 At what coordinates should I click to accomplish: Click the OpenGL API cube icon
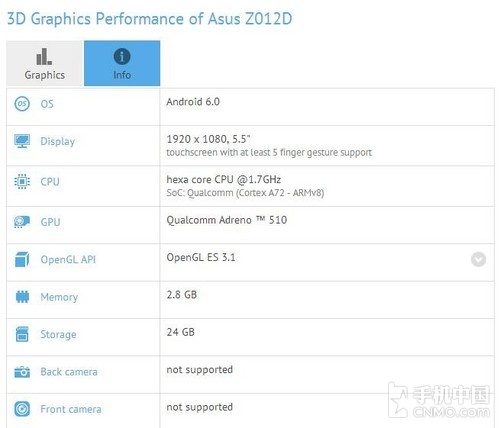(22, 259)
